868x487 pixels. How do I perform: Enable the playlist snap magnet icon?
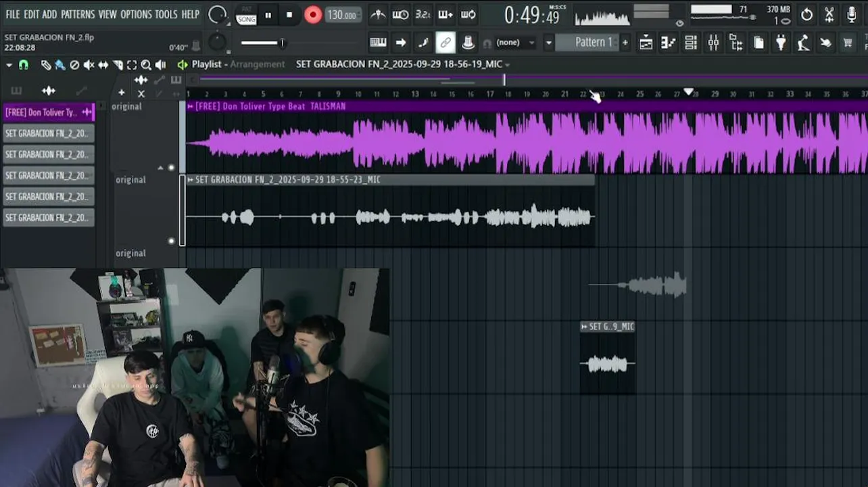click(24, 65)
